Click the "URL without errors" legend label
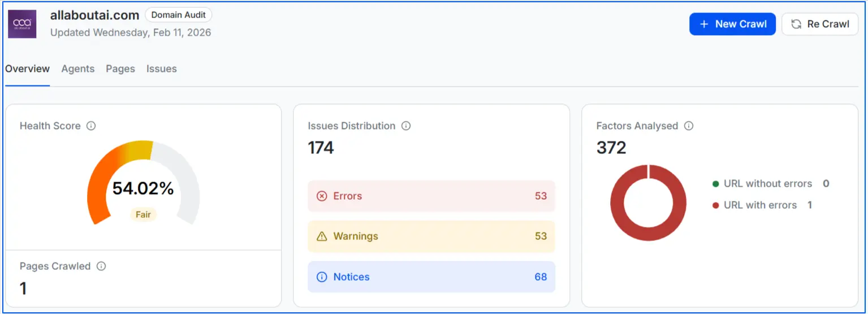Image resolution: width=868 pixels, height=314 pixels. 768,184
